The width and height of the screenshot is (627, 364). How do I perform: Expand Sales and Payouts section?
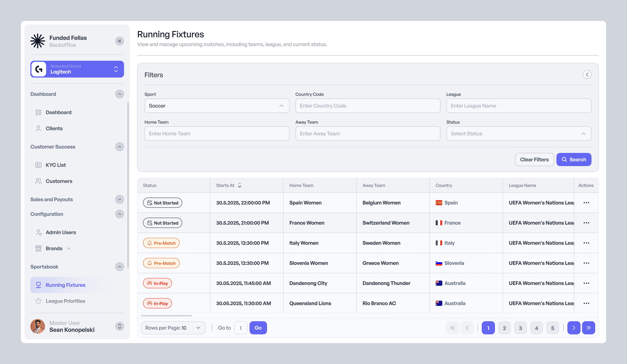click(x=119, y=200)
